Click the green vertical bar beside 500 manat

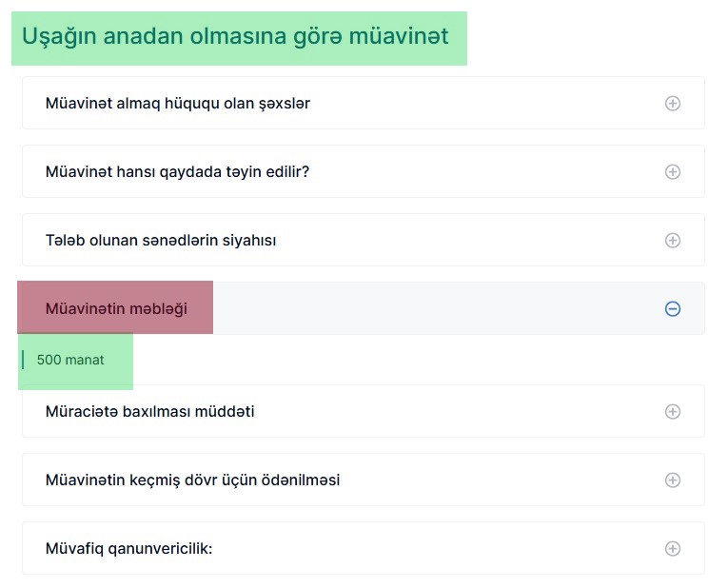click(x=23, y=360)
